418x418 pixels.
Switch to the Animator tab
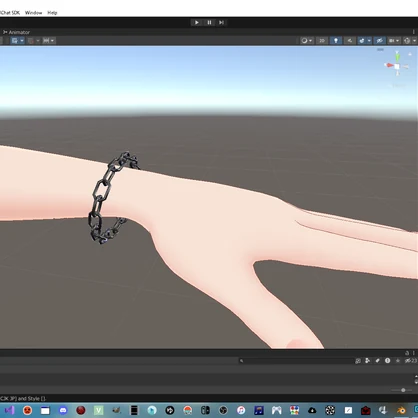[17, 32]
